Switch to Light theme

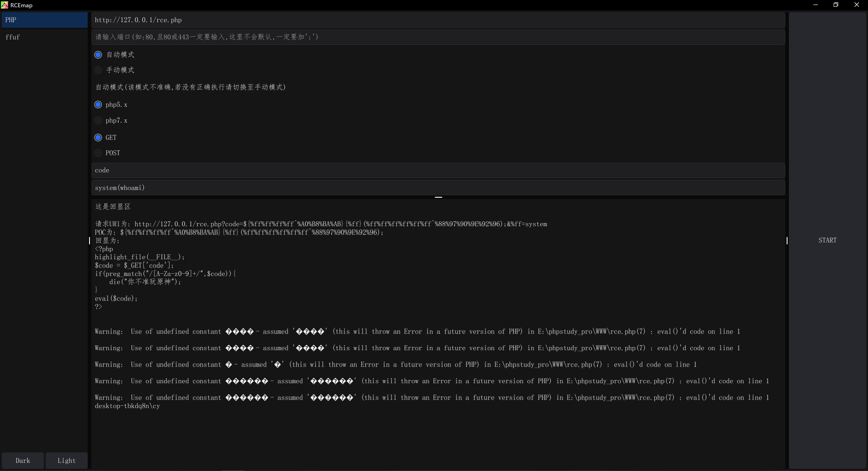click(x=66, y=461)
